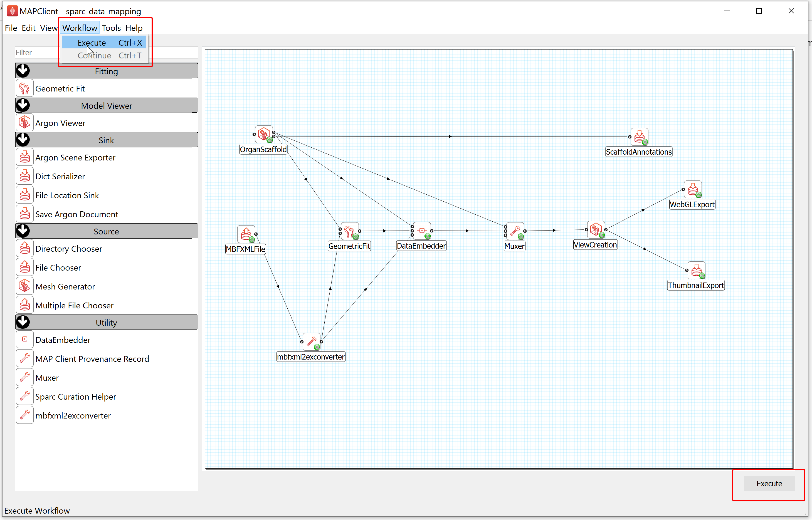This screenshot has height=520, width=812.
Task: Click the Mesh Generator list entry text
Action: pyautogui.click(x=65, y=286)
